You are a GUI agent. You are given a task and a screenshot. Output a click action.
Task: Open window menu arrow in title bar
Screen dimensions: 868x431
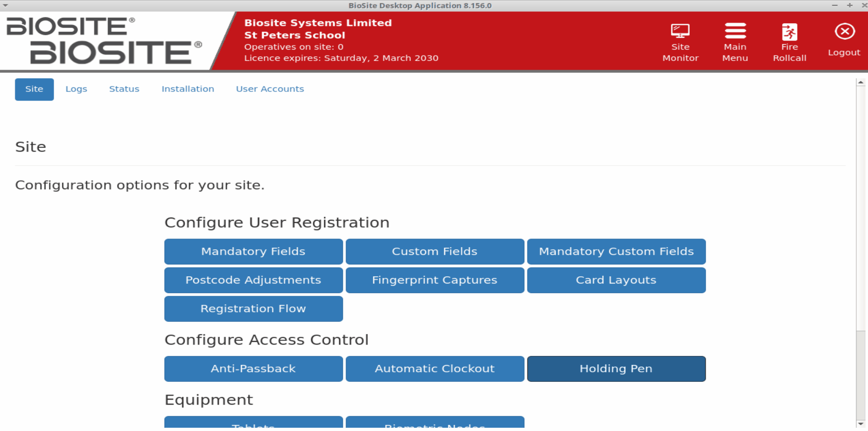tap(5, 5)
